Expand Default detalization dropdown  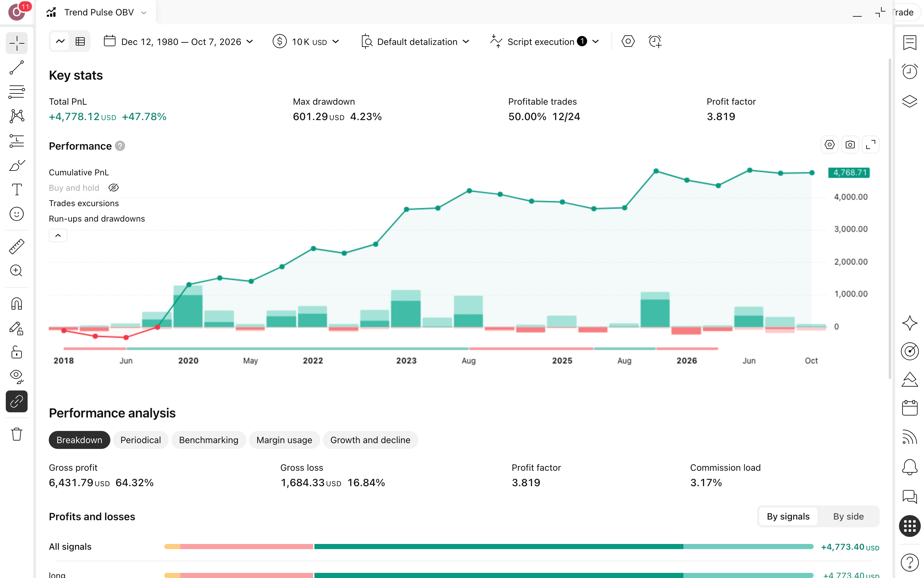415,41
